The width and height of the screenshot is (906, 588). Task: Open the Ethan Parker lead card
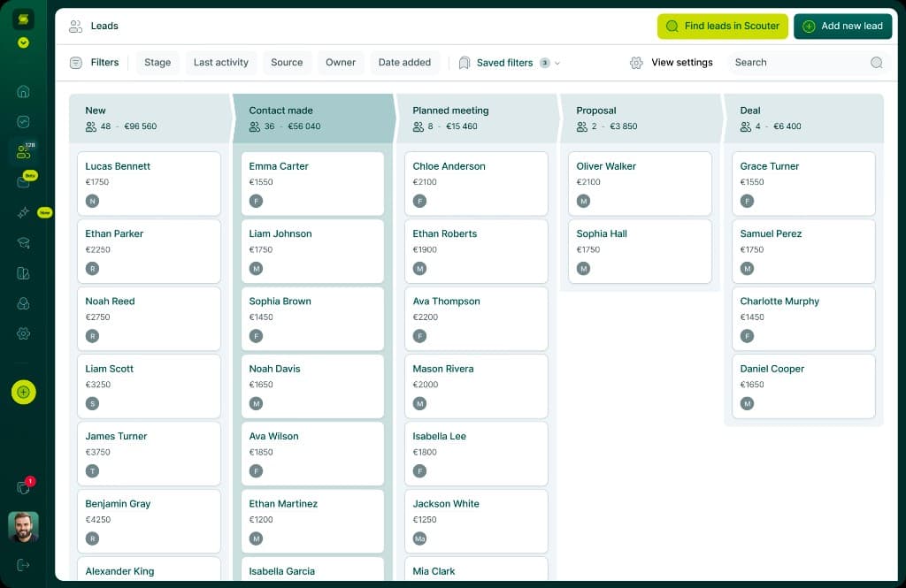pos(149,251)
